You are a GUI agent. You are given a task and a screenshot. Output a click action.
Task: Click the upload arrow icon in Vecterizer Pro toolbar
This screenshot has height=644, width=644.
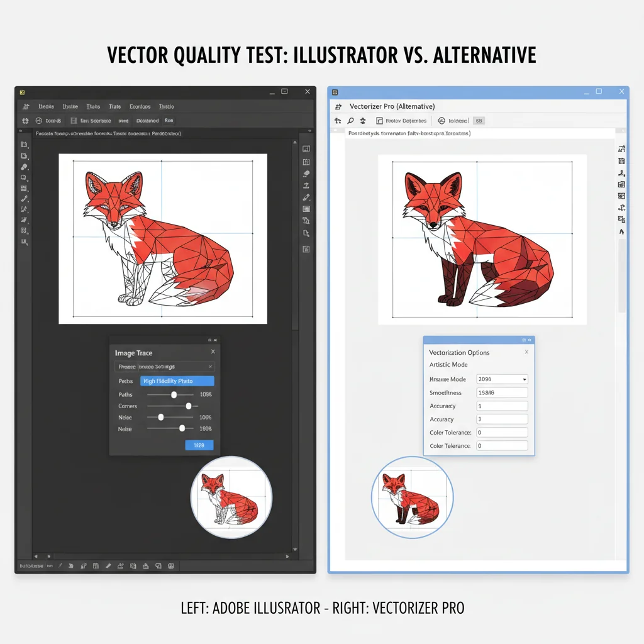click(x=363, y=121)
